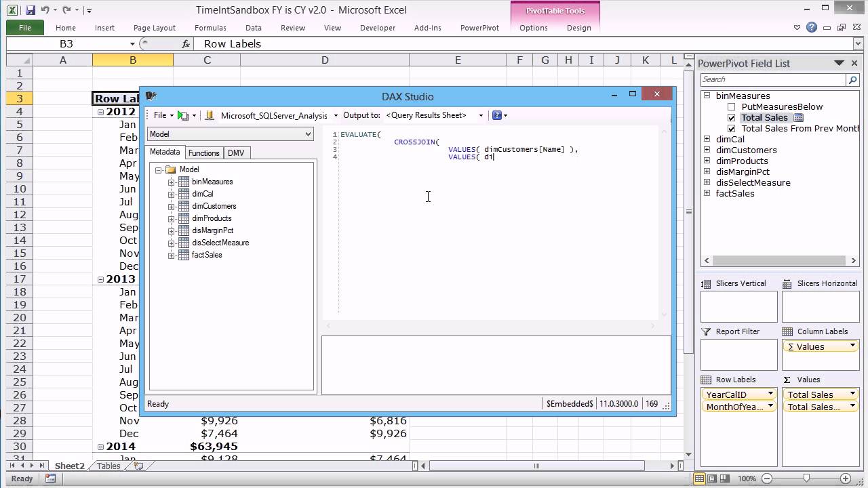
Task: Expand dimProducts in the DAX Studio tree
Action: [171, 218]
